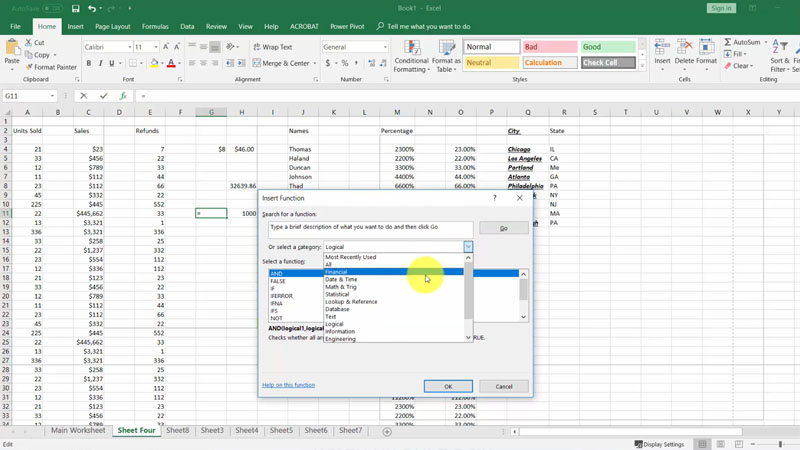Viewport: 800px width, 450px height.
Task: Choose Lookup & Reference category from list
Action: (x=351, y=301)
